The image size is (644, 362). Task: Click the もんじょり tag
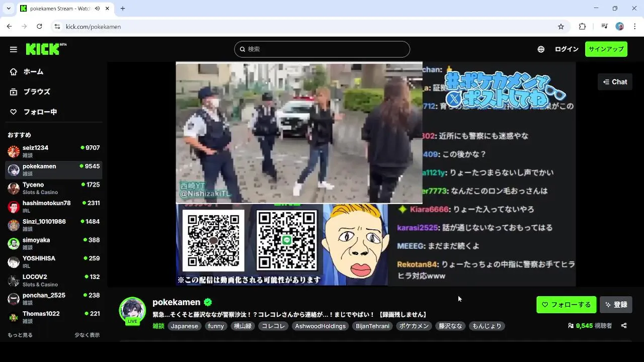[x=487, y=326]
